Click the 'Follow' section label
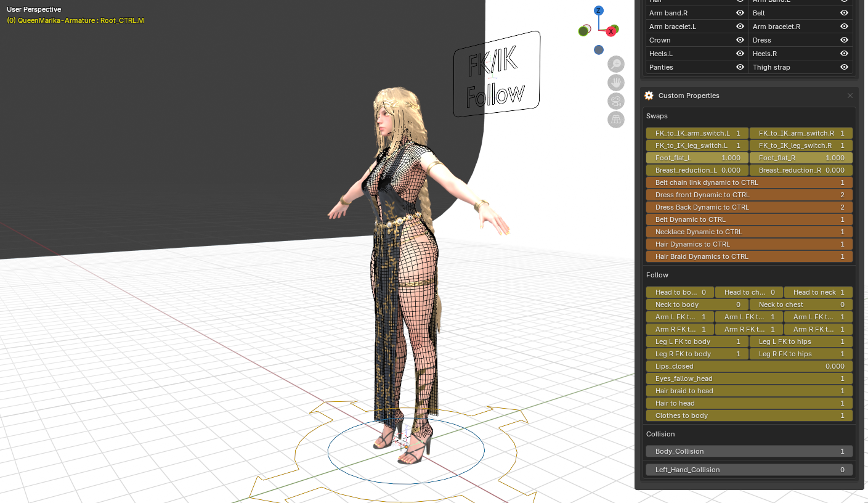 tap(657, 275)
